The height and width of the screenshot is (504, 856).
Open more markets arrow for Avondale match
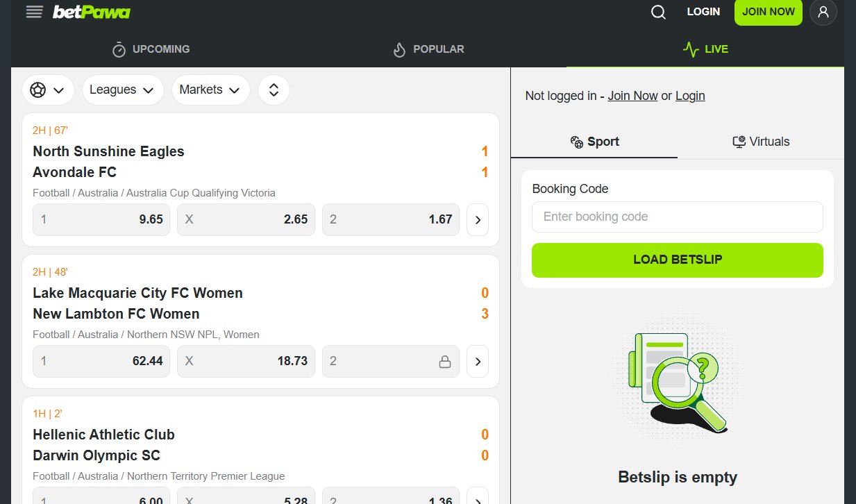pos(478,219)
